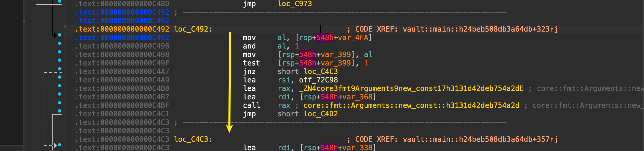Viewport: 644px width, 151px height.
Task: Click var_399 in the mov instruction
Action: 336,54
